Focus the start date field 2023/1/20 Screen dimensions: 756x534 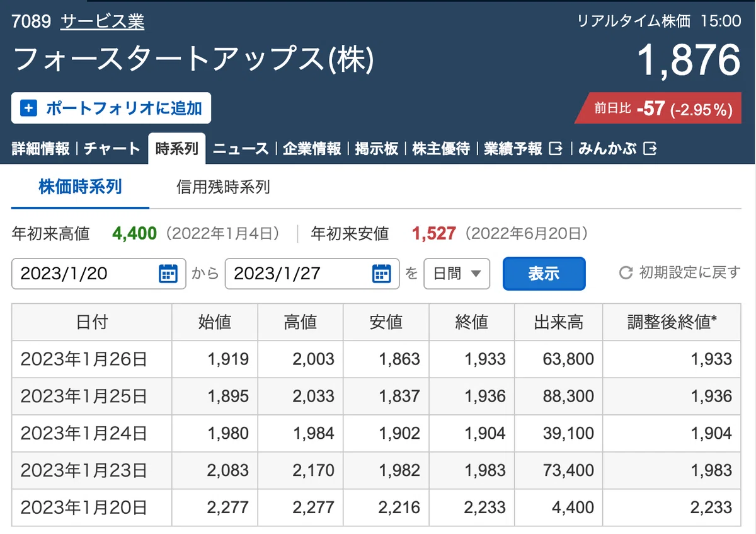pyautogui.click(x=99, y=274)
